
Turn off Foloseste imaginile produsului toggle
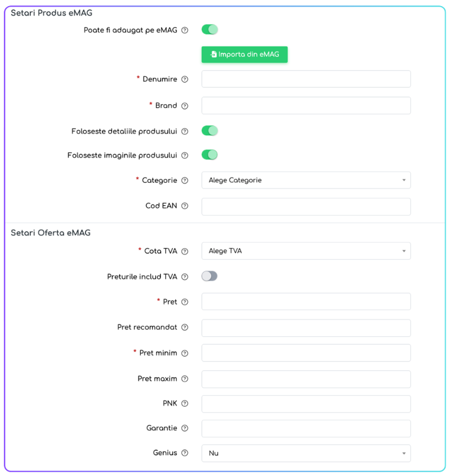[x=210, y=155]
